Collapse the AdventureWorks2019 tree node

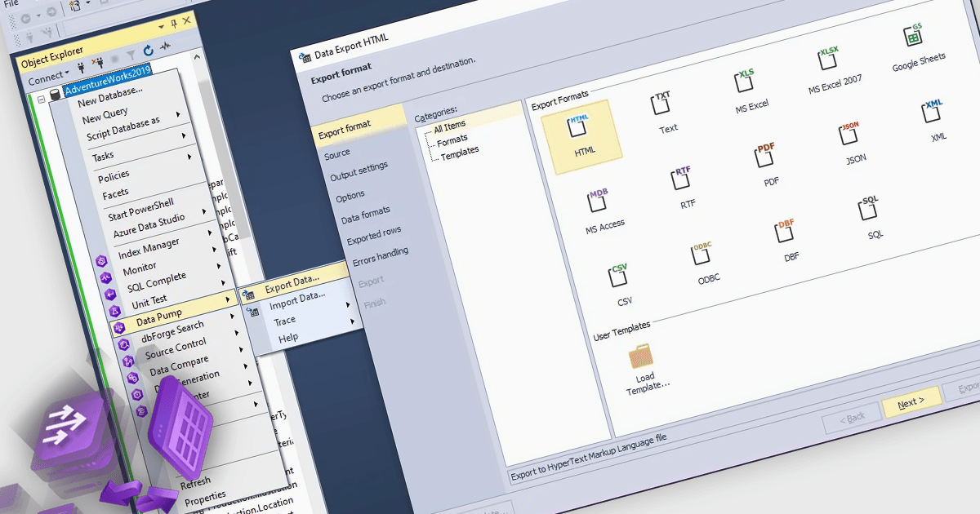click(40, 100)
